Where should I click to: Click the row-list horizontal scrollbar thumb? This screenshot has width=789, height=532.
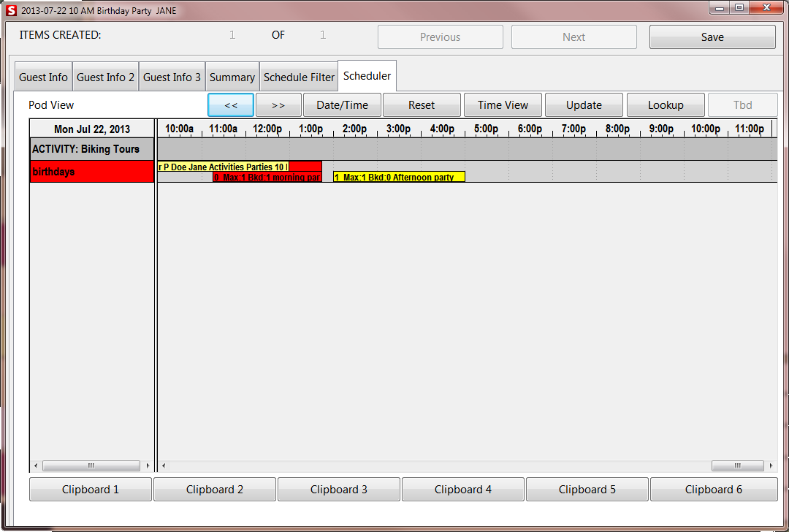(91, 466)
